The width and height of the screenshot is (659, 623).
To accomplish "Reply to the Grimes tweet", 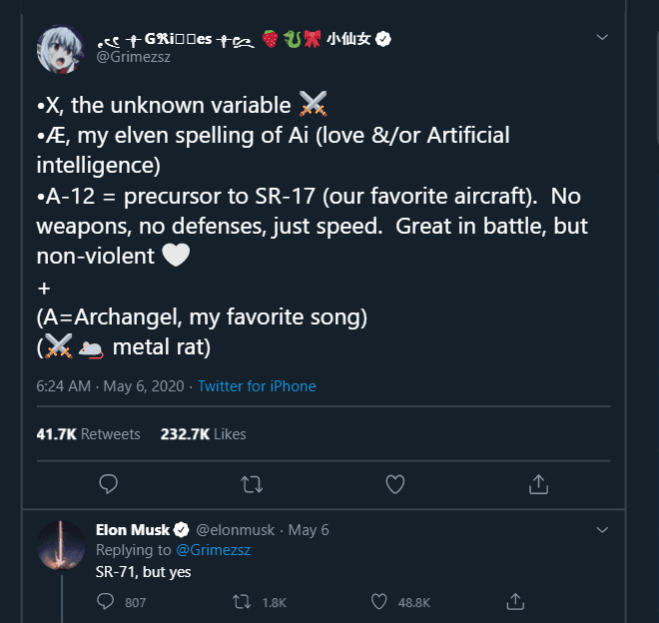I will [110, 484].
